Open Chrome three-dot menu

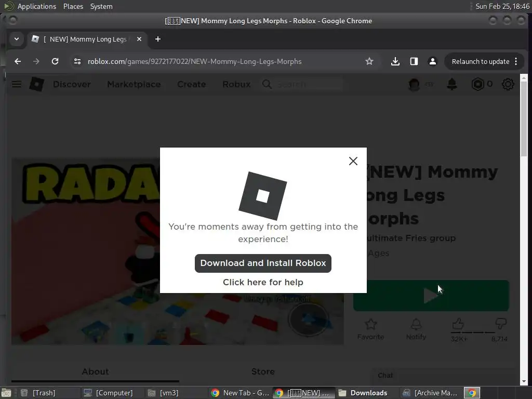(516, 61)
